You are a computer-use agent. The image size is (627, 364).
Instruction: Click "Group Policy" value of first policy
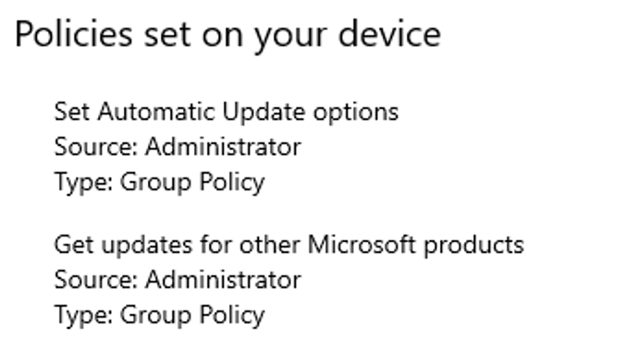click(192, 183)
